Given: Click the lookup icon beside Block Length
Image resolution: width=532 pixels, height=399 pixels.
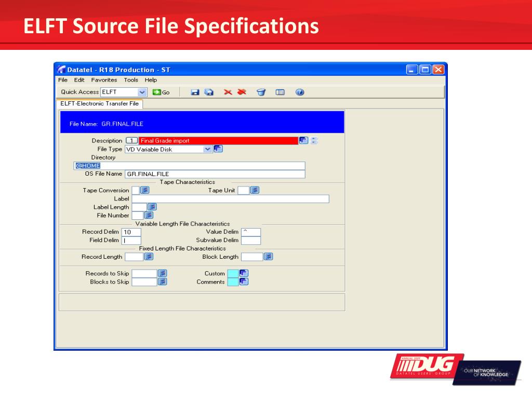Looking at the screenshot, I should pos(269,257).
